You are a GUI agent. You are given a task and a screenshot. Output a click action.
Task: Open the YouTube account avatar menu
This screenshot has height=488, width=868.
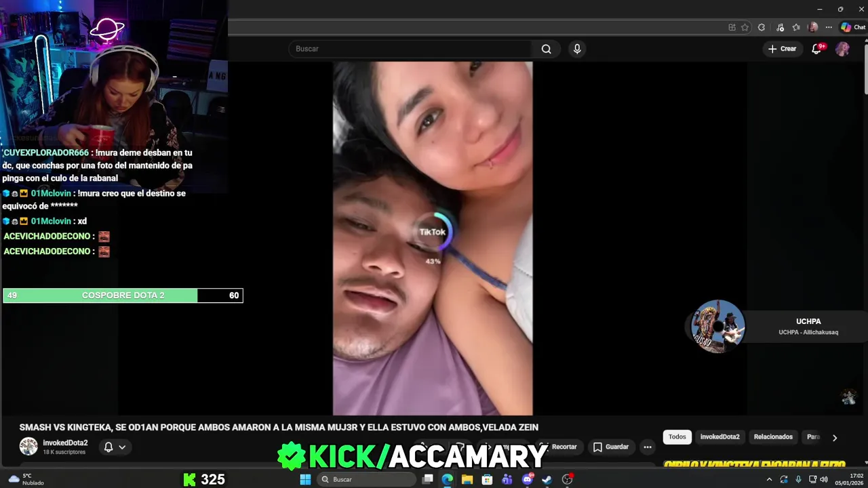(842, 49)
